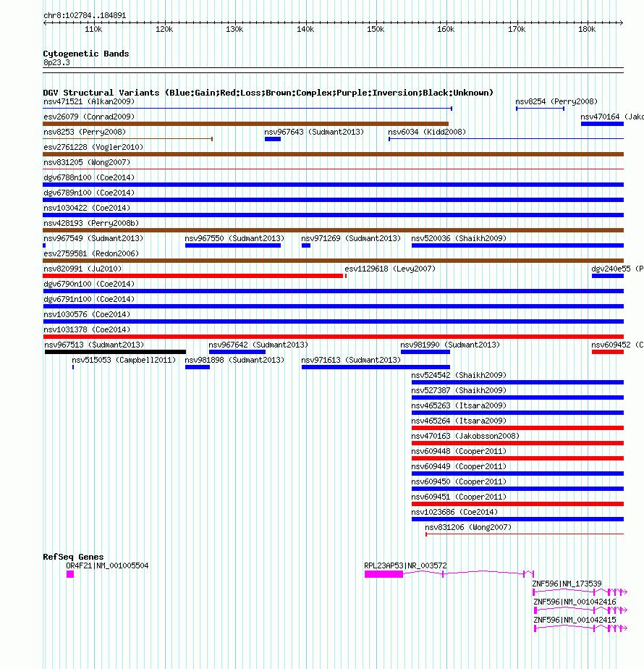The width and height of the screenshot is (644, 669).
Task: Select the nsv1030576 (Coe2014) label
Action: tap(87, 314)
